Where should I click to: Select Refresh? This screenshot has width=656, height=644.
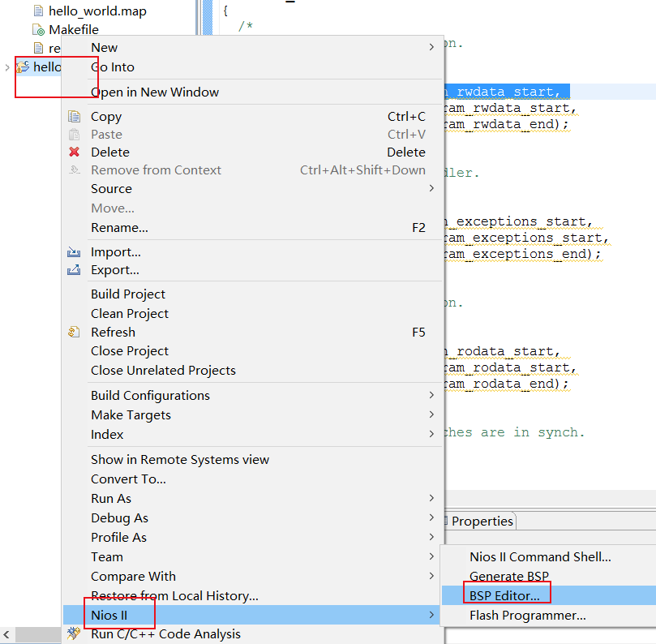click(x=253, y=333)
